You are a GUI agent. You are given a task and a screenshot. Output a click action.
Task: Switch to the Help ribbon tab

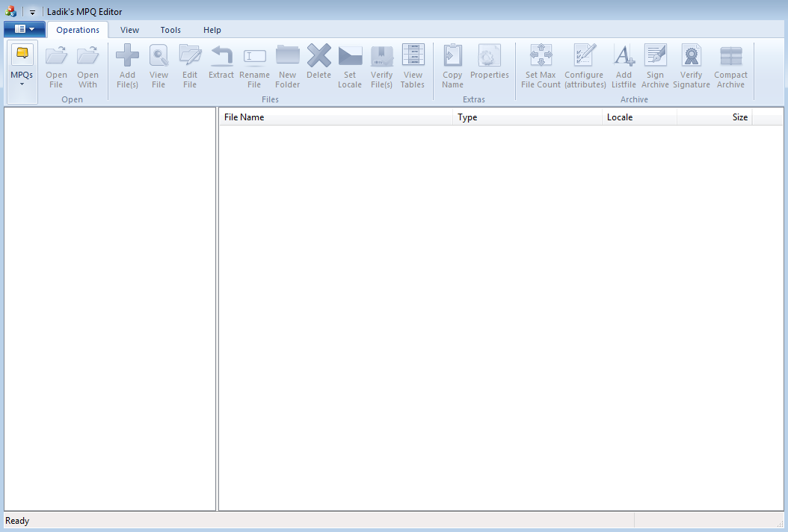tap(212, 30)
